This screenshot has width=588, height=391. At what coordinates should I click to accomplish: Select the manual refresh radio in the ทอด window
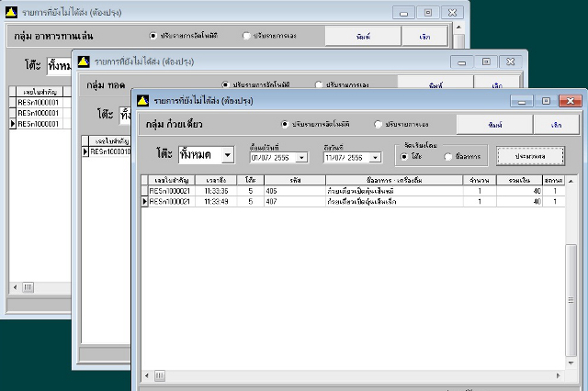pyautogui.click(x=319, y=84)
